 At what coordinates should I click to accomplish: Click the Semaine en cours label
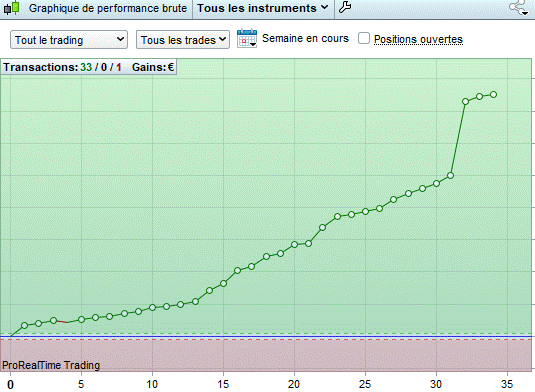tap(305, 38)
